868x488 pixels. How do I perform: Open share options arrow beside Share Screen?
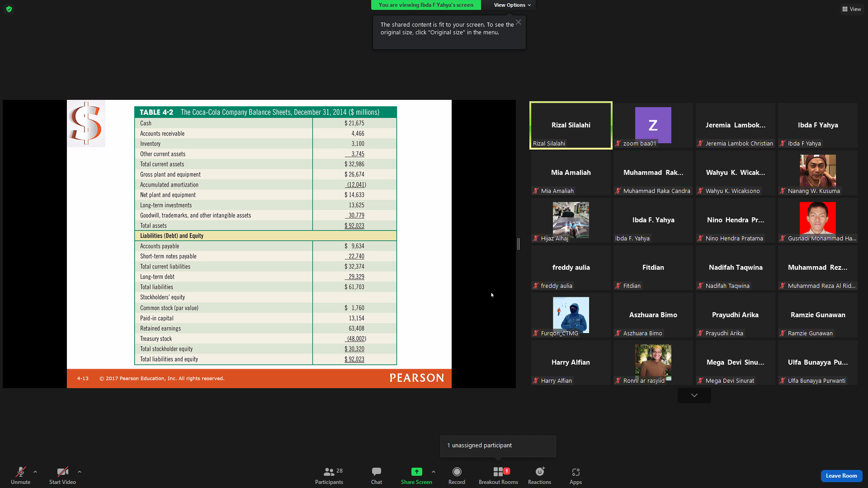434,472
